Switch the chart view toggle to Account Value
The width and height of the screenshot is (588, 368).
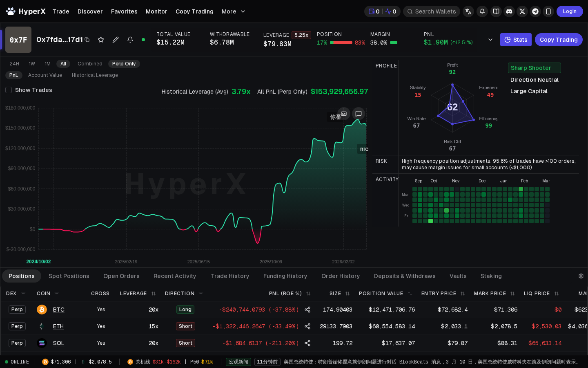tap(45, 75)
